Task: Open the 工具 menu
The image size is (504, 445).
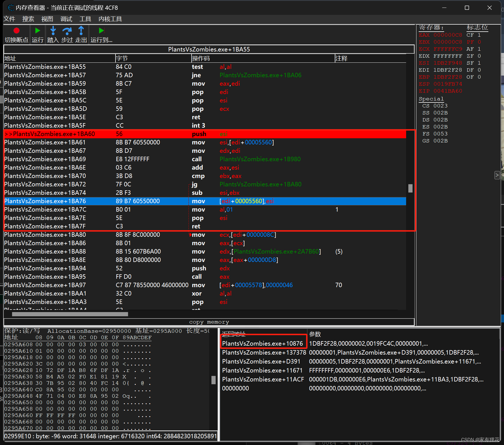Action: pos(85,19)
